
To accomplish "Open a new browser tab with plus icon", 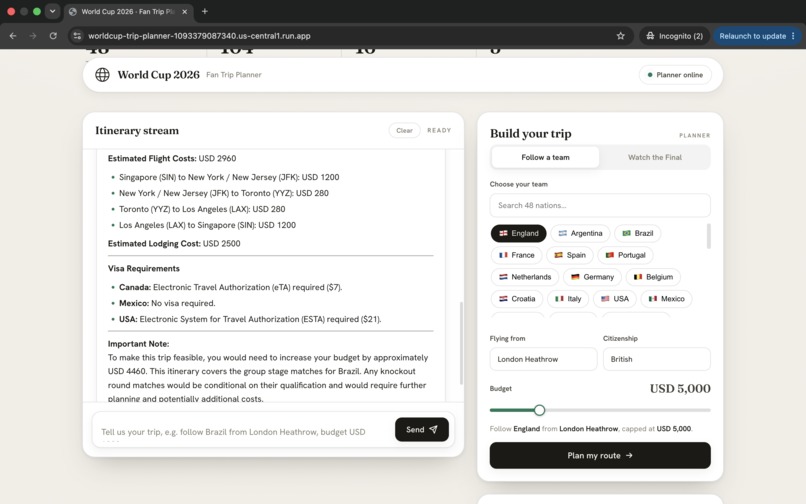I will (x=205, y=11).
